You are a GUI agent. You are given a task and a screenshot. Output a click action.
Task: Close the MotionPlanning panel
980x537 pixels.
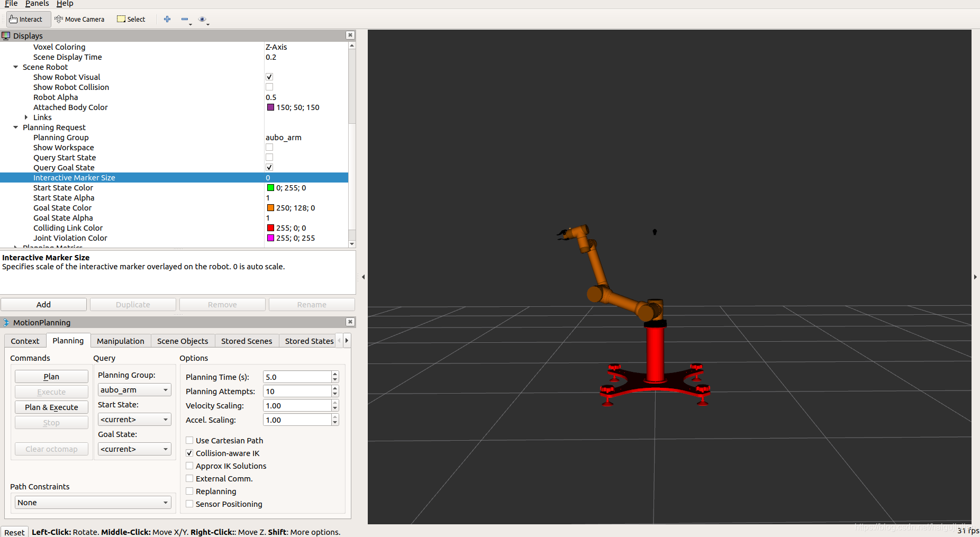click(x=350, y=322)
